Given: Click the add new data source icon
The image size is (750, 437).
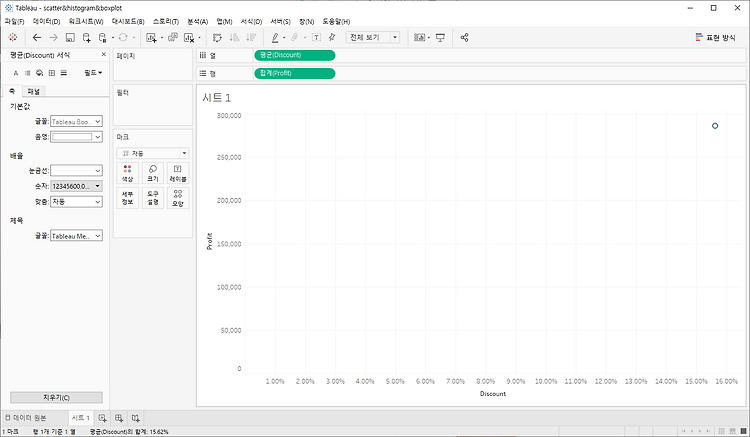Looking at the screenshot, I should [87, 37].
